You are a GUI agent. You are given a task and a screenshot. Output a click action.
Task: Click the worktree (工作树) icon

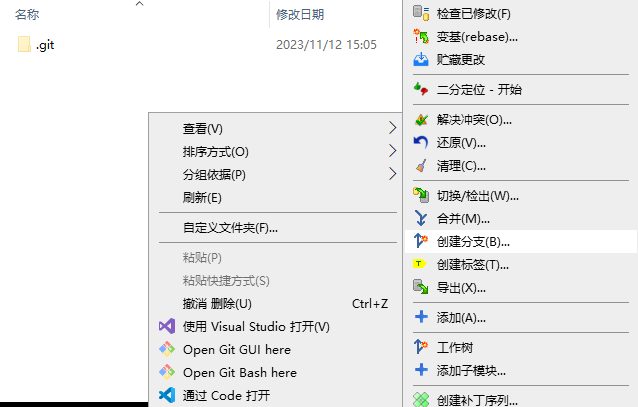click(x=421, y=347)
